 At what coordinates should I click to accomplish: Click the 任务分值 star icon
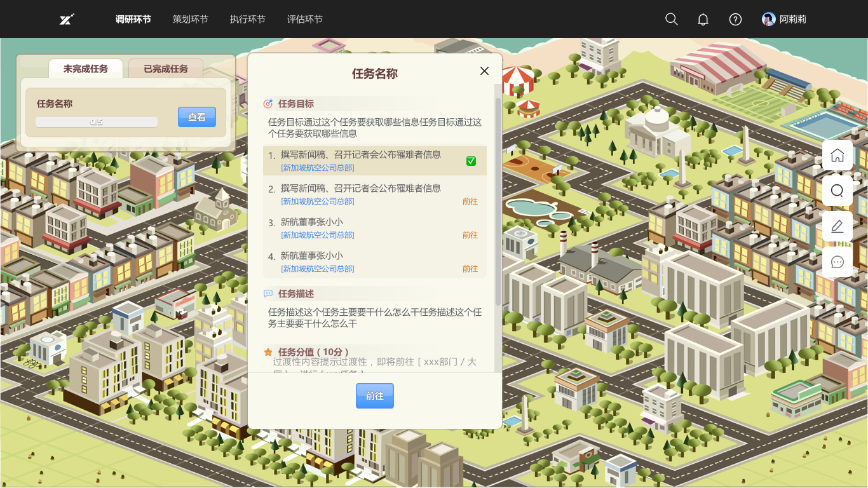pyautogui.click(x=268, y=352)
